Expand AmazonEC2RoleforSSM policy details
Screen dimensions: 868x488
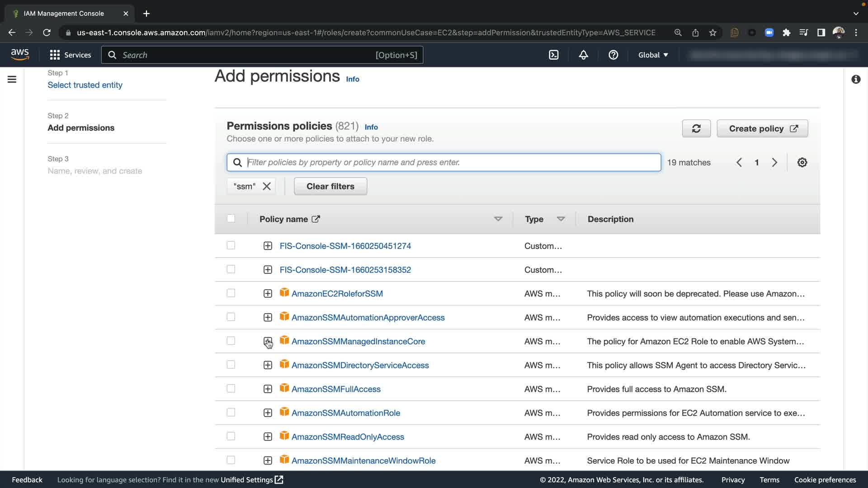pyautogui.click(x=268, y=294)
